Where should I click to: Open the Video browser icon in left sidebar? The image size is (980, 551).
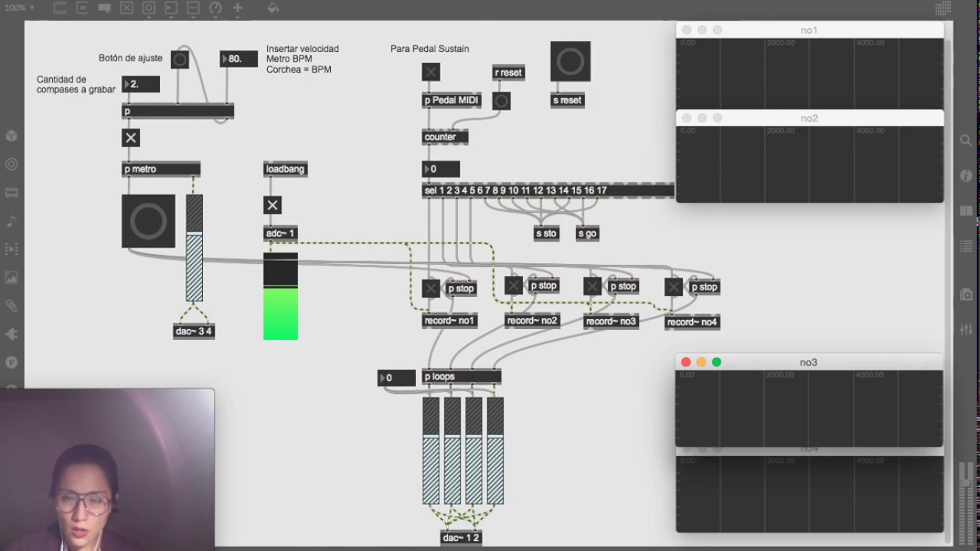click(11, 249)
